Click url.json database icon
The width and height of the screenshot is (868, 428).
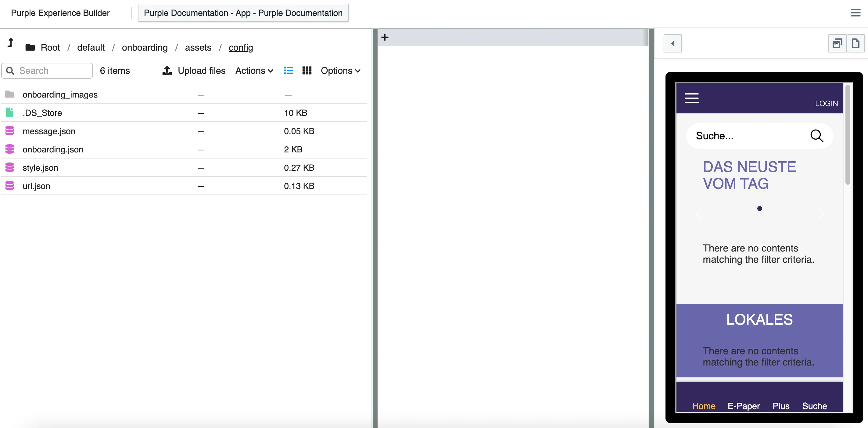10,186
